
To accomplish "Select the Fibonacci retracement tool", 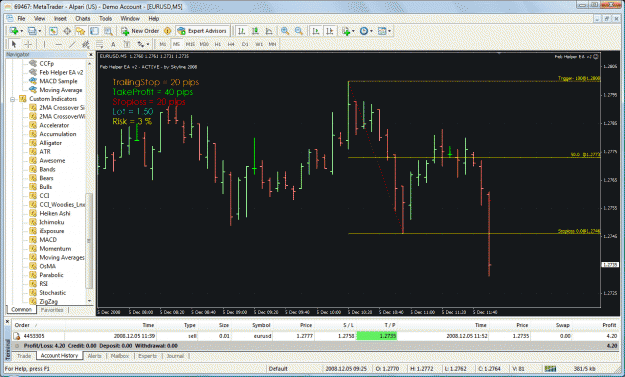I will tap(99, 44).
